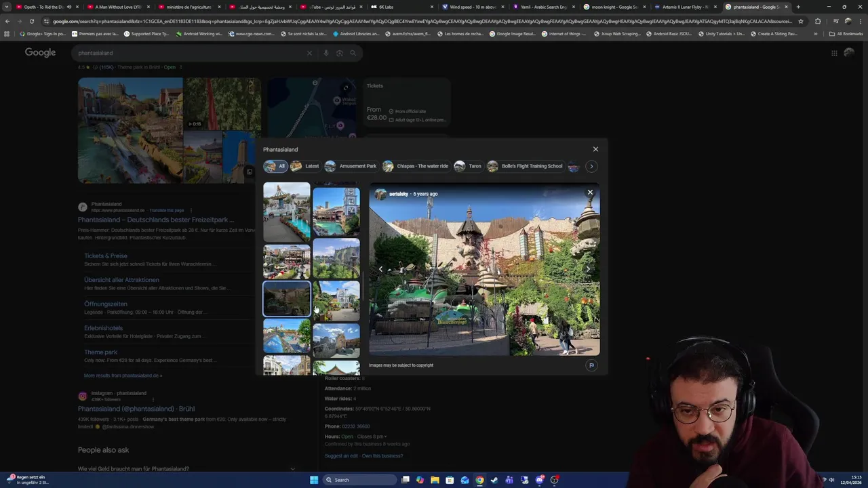Open the carousel fountain thumbnail

click(x=287, y=212)
